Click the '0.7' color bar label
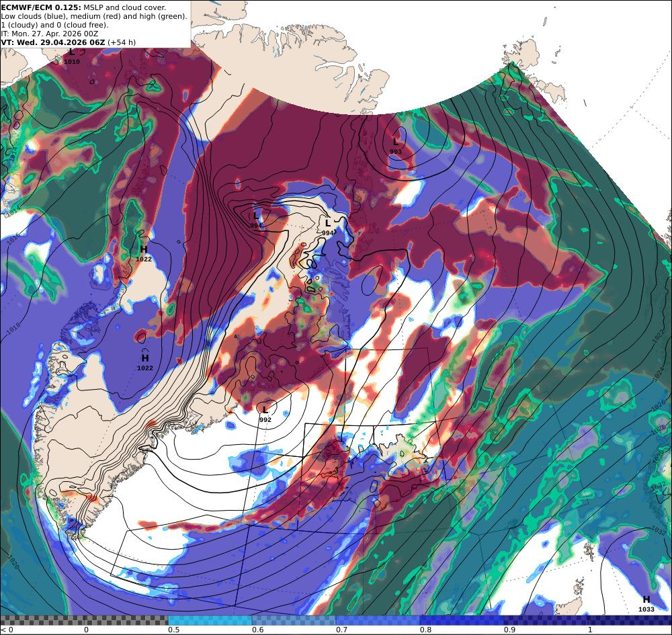The height and width of the screenshot is (635, 672). tap(341, 630)
